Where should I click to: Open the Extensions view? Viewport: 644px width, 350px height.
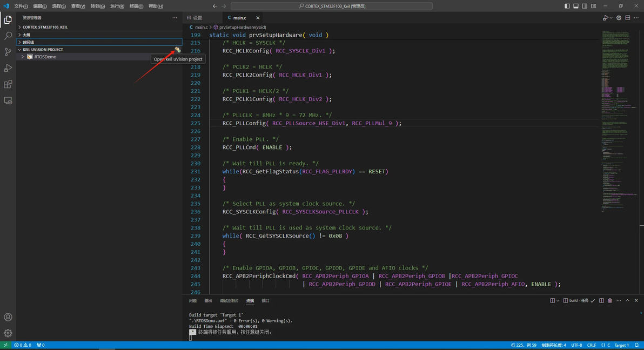click(x=8, y=84)
